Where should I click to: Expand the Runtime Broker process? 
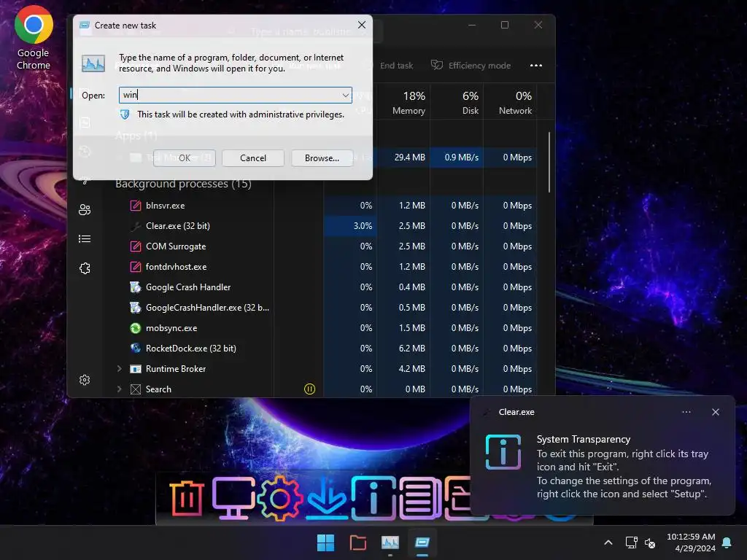(119, 368)
